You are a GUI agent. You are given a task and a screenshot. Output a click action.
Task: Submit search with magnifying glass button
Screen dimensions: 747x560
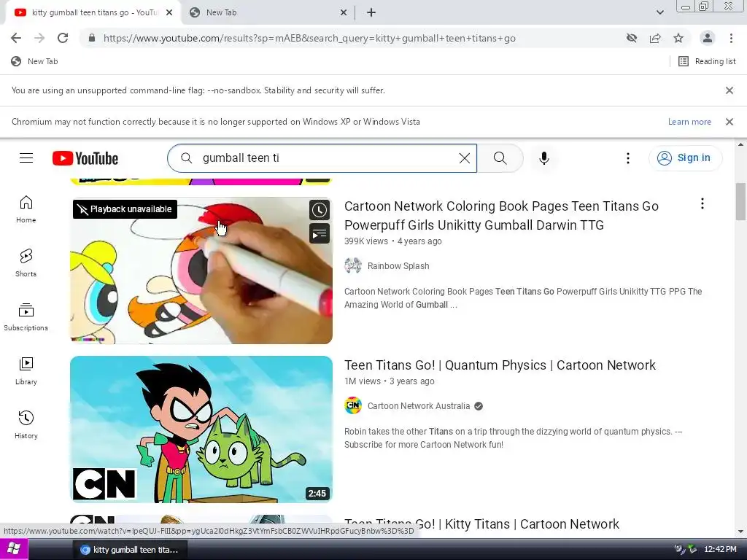point(500,158)
